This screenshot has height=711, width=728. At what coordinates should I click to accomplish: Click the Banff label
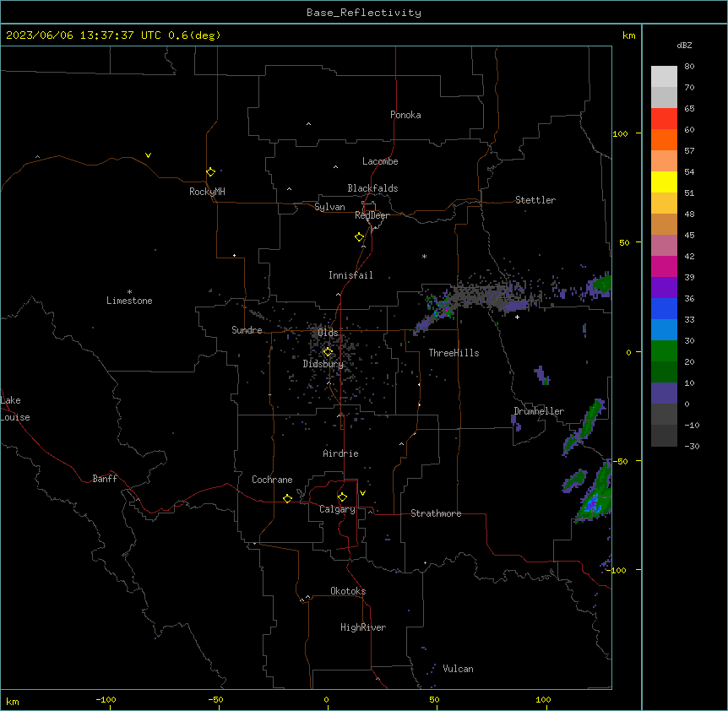pos(105,479)
